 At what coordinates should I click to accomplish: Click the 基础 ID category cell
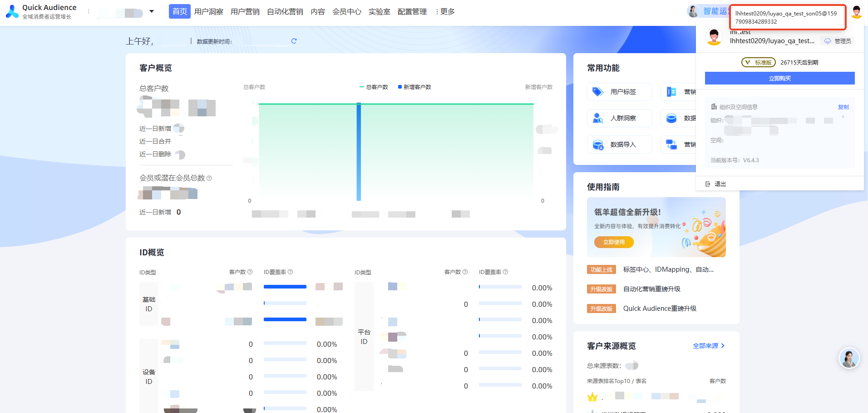149,304
